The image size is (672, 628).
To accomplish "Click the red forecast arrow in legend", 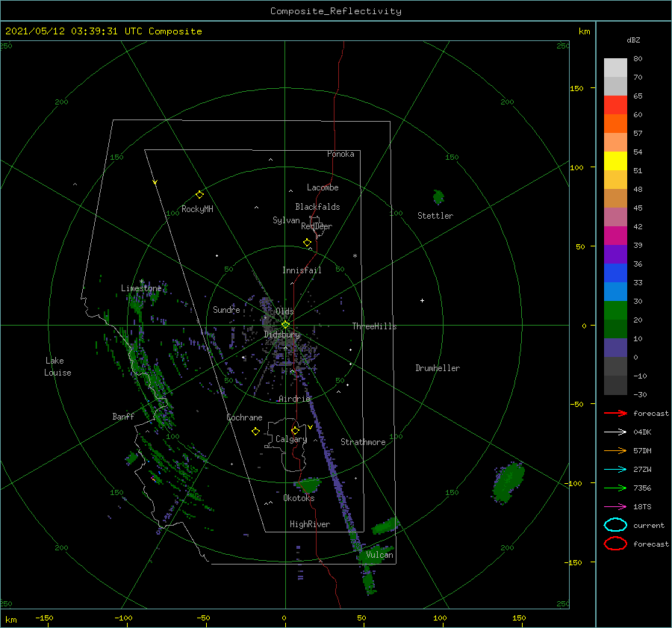I will 615,413.
